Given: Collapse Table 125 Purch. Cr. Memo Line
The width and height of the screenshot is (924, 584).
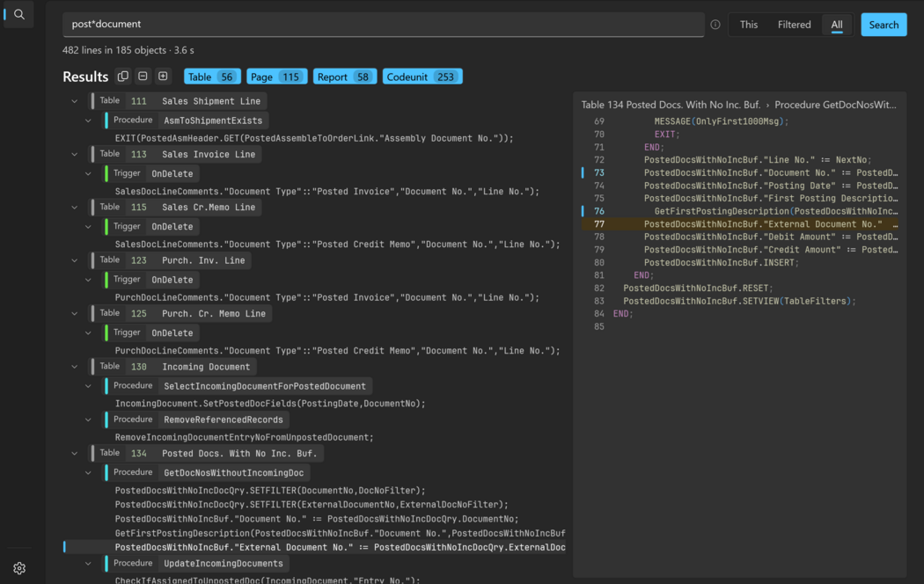Looking at the screenshot, I should (75, 314).
